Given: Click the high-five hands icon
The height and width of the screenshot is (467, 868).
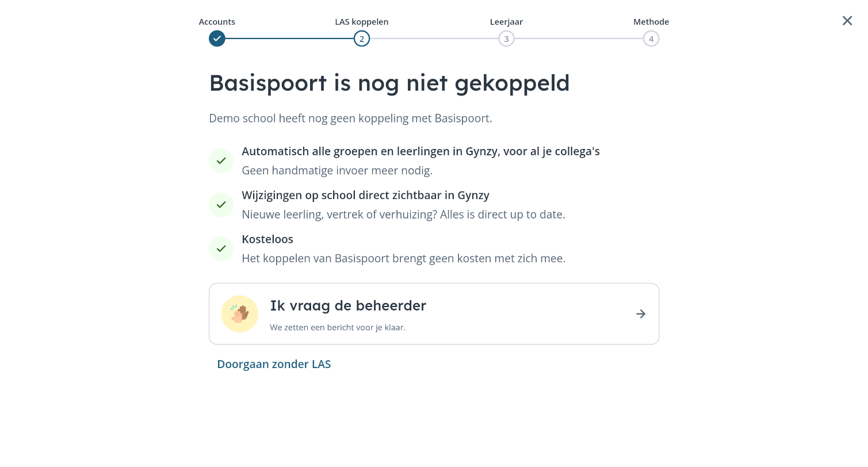Looking at the screenshot, I should pos(240,314).
